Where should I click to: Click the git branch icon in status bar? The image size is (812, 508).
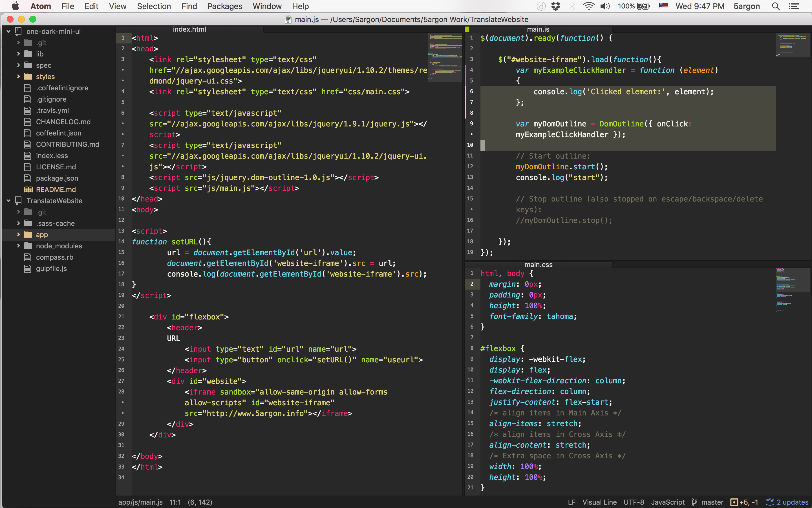point(694,502)
